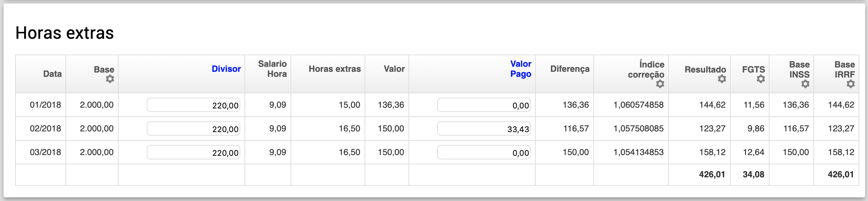Click the Diferença value 116,57

[x=576, y=128]
